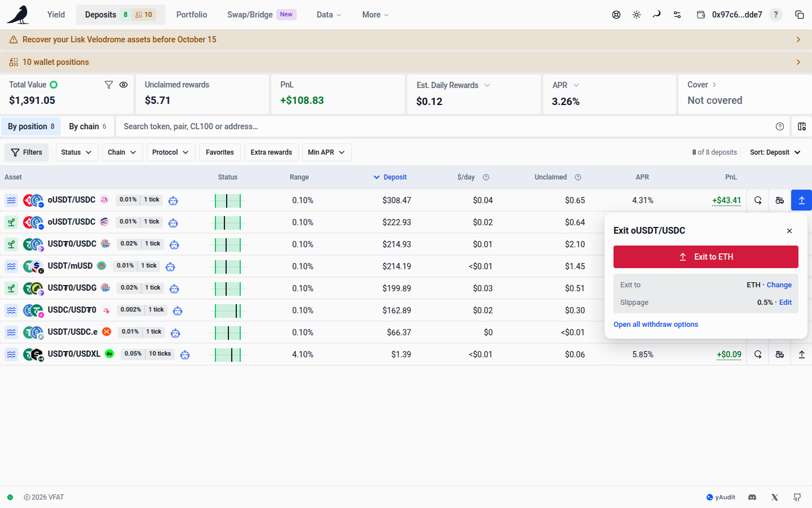This screenshot has width=812, height=508.
Task: Switch to the By chain tab
Action: (x=87, y=126)
